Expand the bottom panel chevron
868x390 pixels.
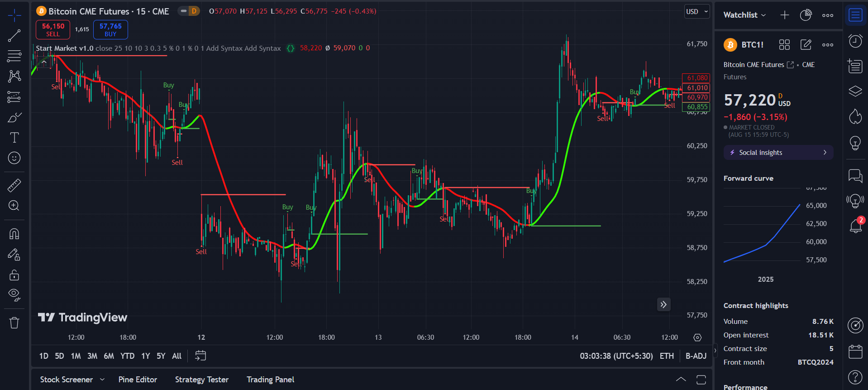coord(681,380)
